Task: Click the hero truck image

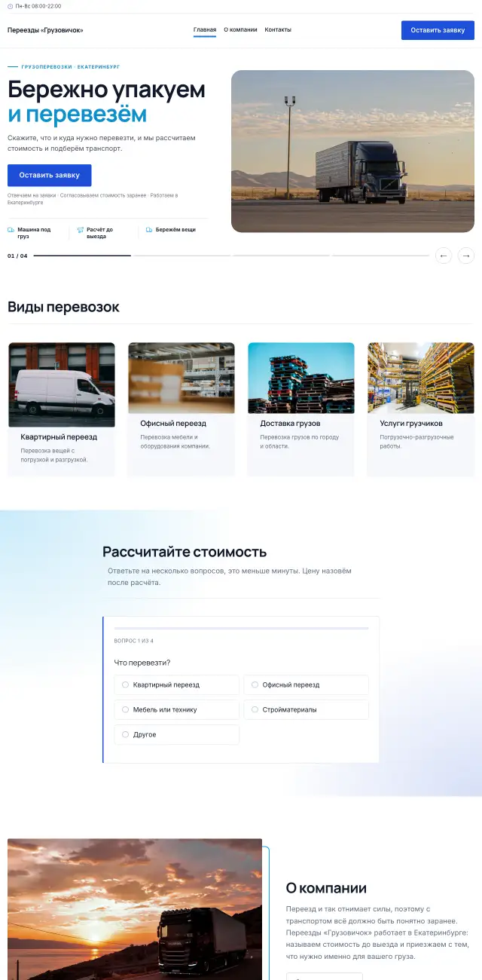Action: tap(352, 151)
